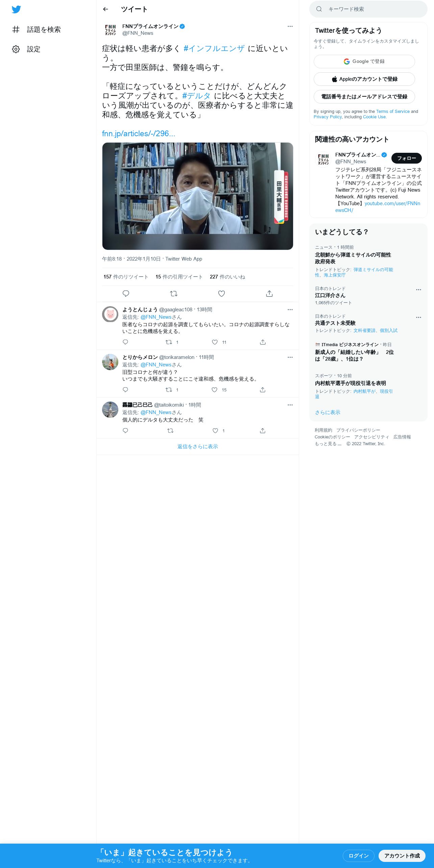
Task: Open the doctor interview image
Action: coord(198,196)
